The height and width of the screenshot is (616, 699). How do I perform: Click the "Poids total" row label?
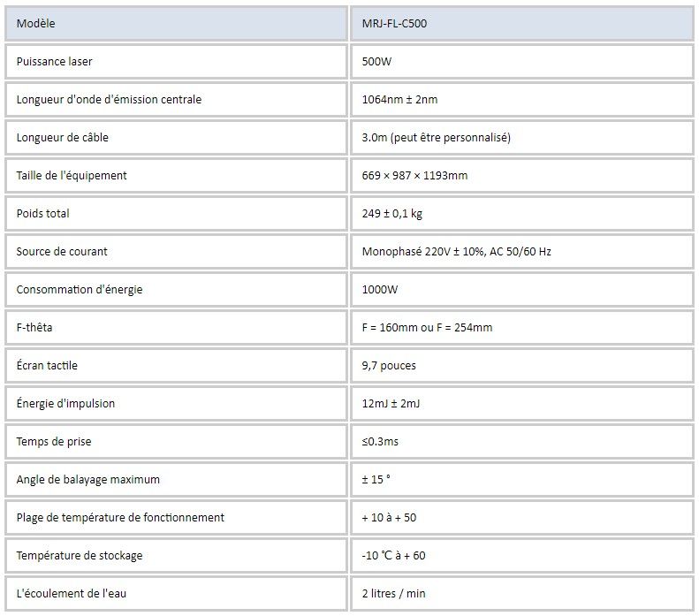[x=42, y=214]
